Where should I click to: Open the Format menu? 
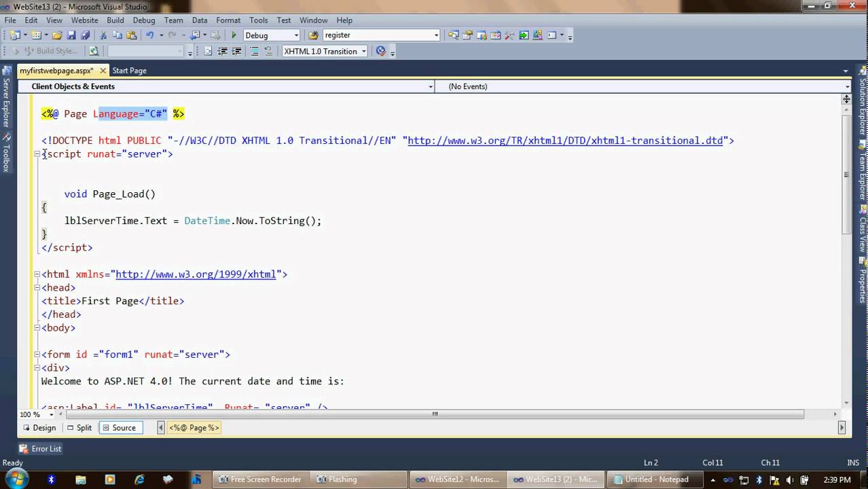tap(228, 20)
